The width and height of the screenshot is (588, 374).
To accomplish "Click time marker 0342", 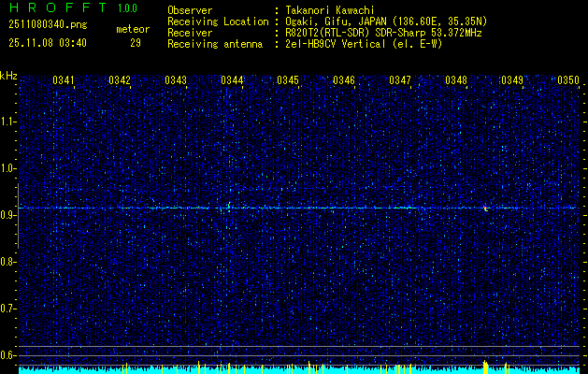I will pyautogui.click(x=120, y=80).
